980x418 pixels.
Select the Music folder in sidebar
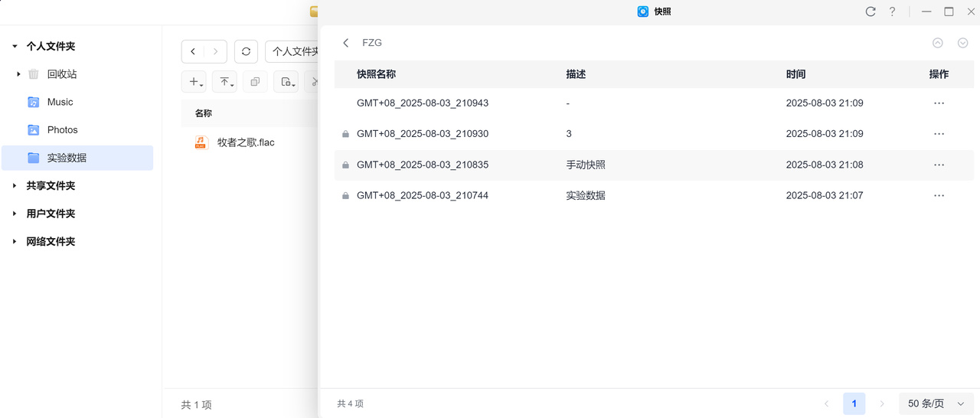coord(60,102)
